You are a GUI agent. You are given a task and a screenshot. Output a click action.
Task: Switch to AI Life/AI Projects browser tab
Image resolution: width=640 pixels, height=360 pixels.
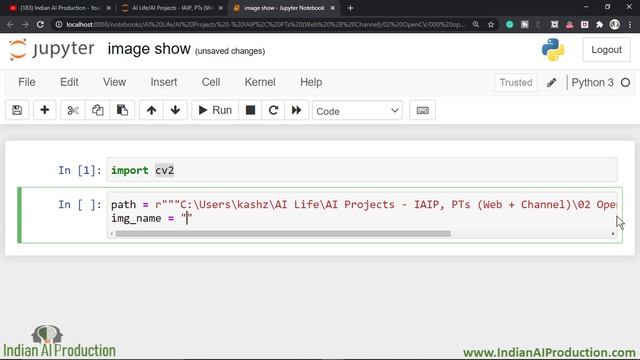(172, 8)
